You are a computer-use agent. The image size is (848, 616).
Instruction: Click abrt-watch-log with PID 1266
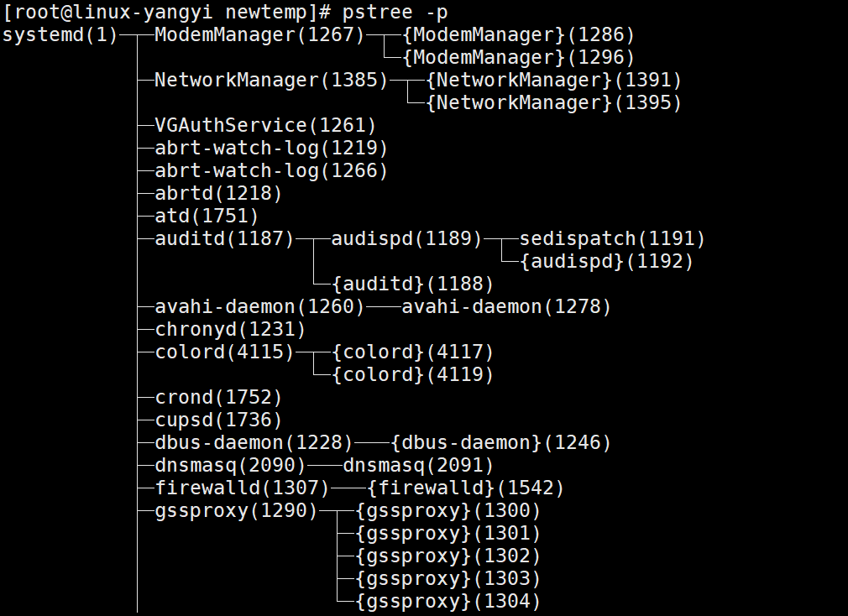(x=271, y=171)
